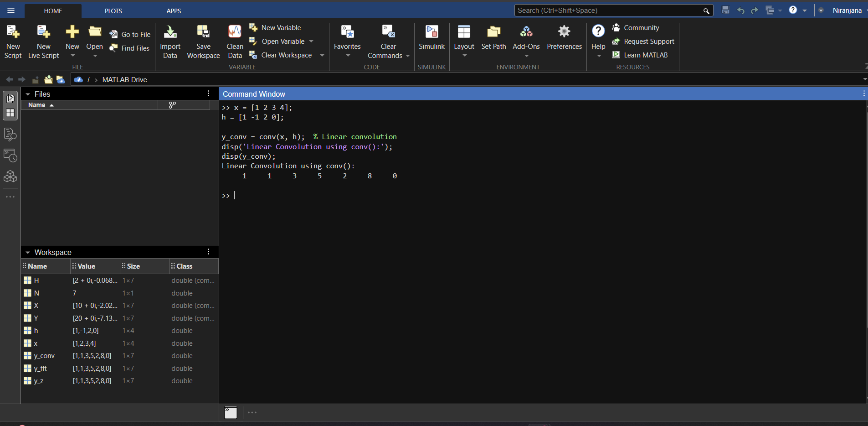Screen dimensions: 868x426
Task: Click Go to File
Action: click(130, 34)
